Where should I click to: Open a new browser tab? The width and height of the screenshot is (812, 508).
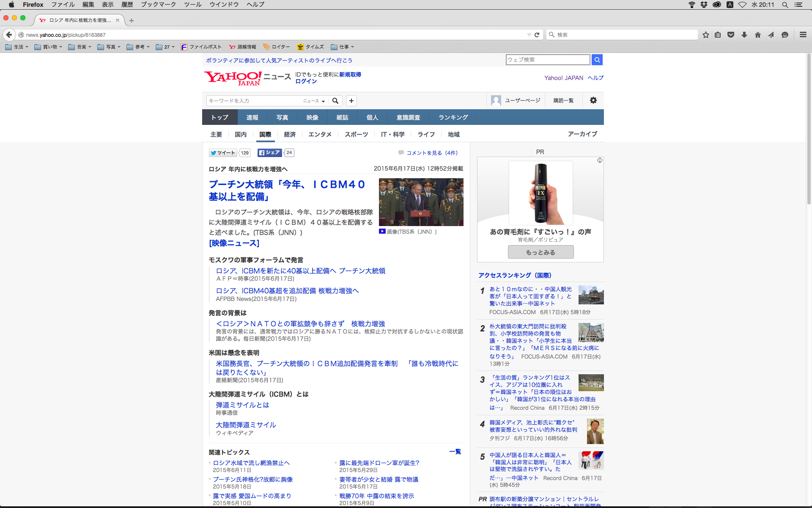[x=132, y=20]
